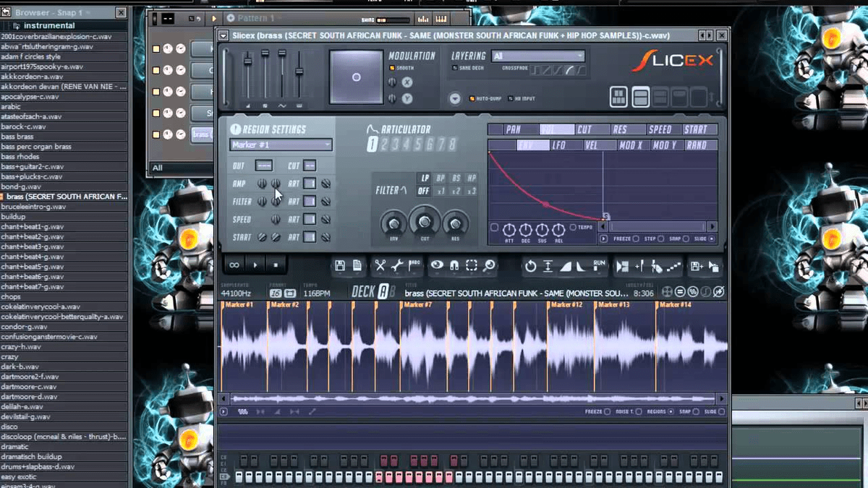Open the Layering All dropdown
Screen dimensions: 868x488
(538, 56)
